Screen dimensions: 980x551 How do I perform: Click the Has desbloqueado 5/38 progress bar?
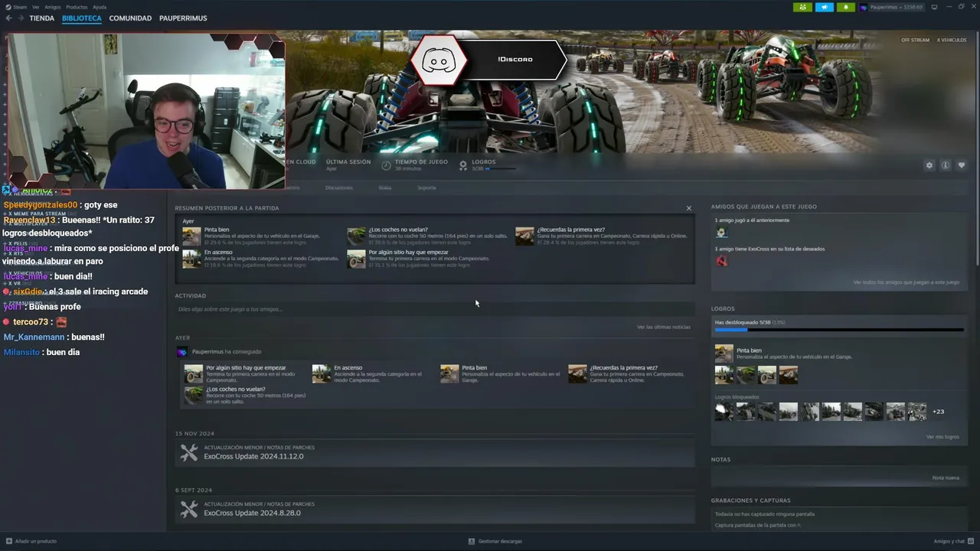click(x=839, y=330)
